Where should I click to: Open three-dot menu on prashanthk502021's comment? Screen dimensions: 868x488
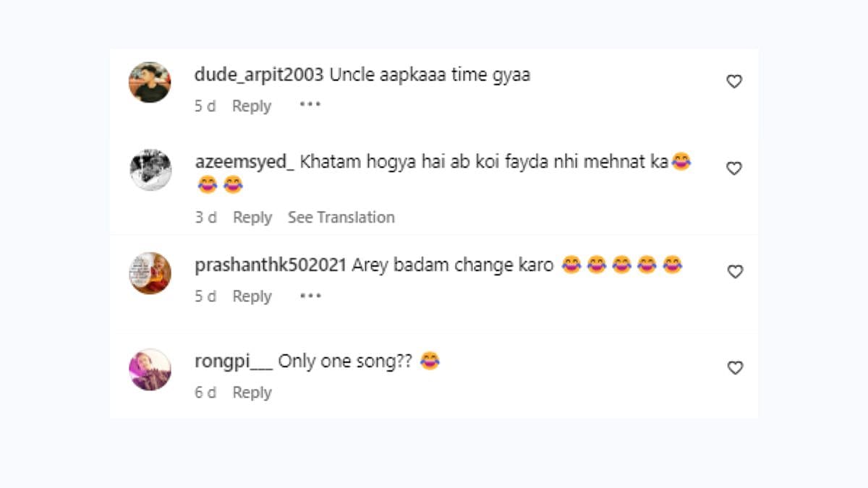[310, 296]
